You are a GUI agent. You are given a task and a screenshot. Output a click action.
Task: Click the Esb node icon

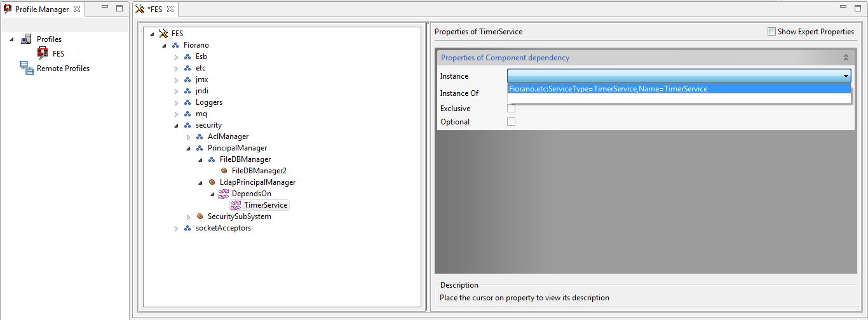[x=187, y=57]
